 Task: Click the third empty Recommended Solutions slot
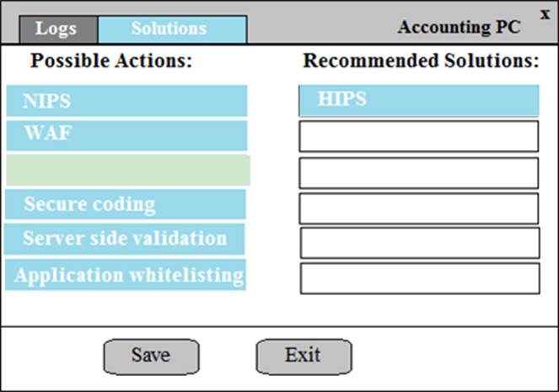click(x=419, y=208)
